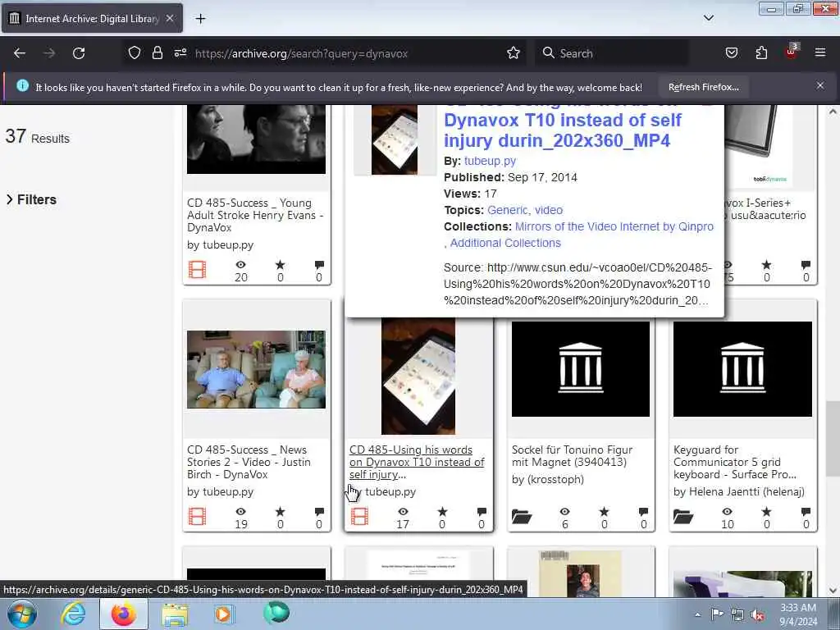Switch to Internet Archive browser tab
840x630 pixels.
click(x=92, y=19)
